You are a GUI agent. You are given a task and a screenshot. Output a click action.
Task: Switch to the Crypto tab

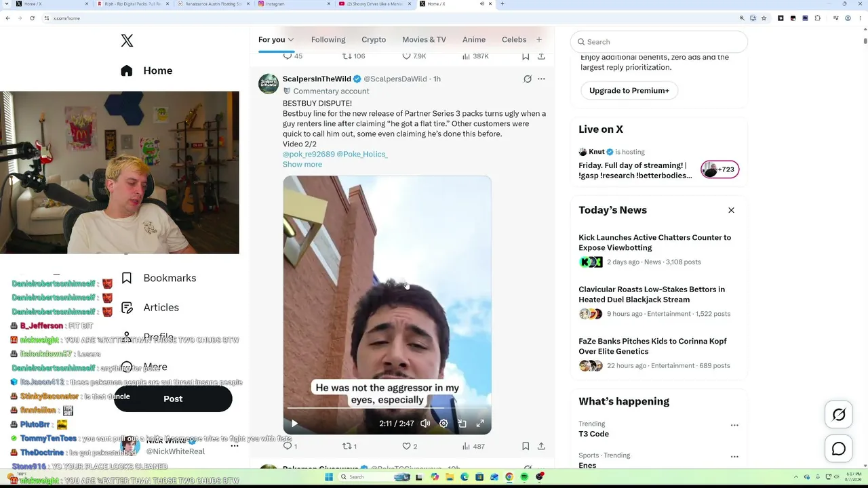[374, 39]
